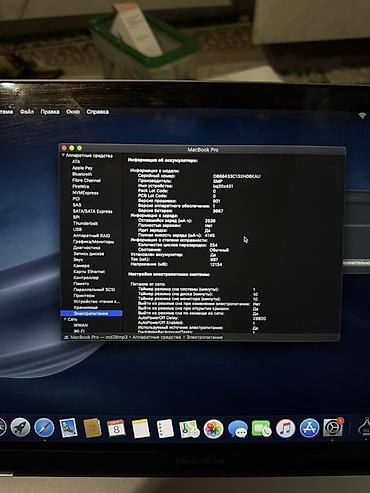Select NVMExpress in the sidebar

tap(85, 193)
